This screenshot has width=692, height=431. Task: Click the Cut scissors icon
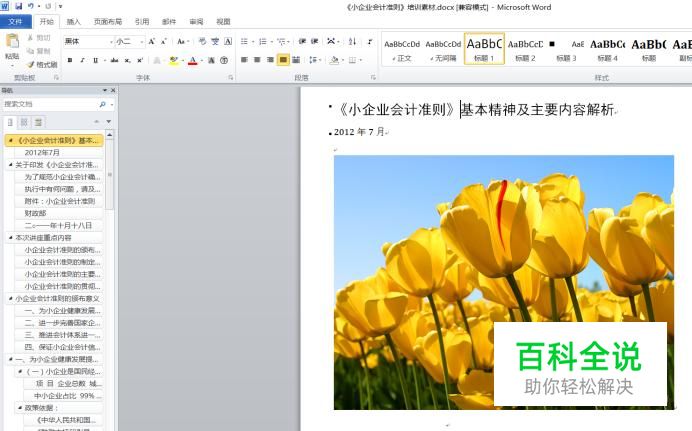[30, 38]
